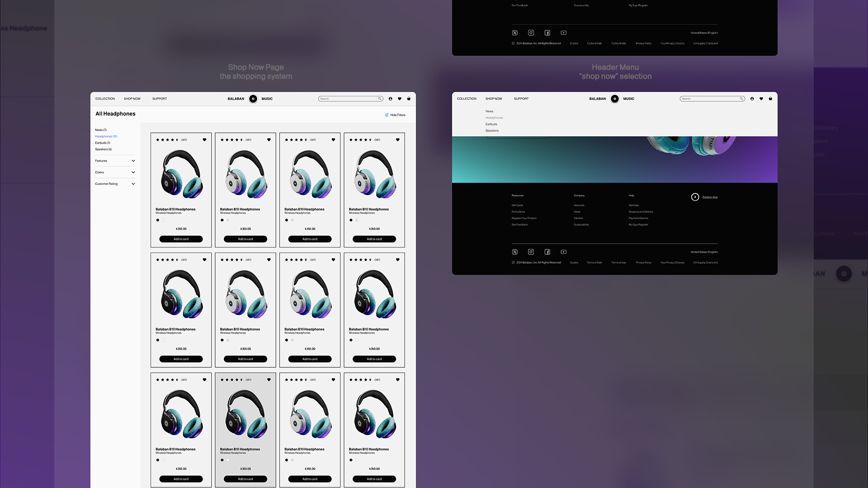The height and width of the screenshot is (488, 868).
Task: Click vinyl record logo on All Headphones page
Action: [x=253, y=99]
